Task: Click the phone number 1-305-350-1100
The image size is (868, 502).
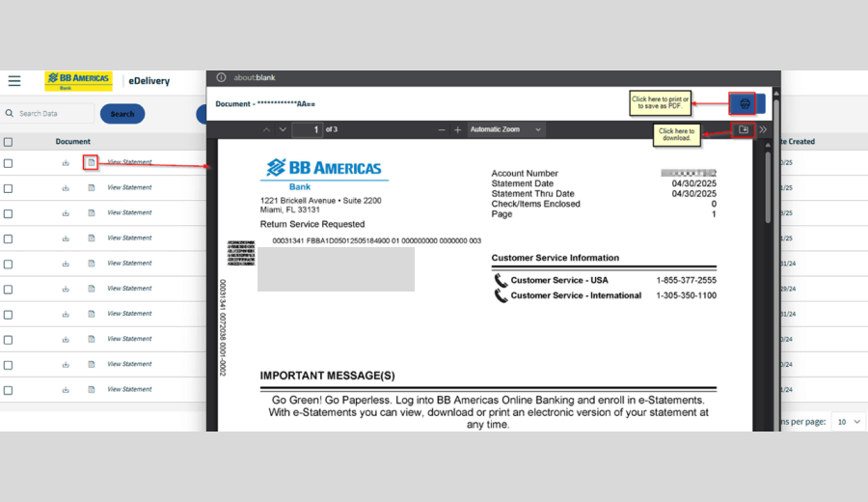Action: tap(686, 295)
